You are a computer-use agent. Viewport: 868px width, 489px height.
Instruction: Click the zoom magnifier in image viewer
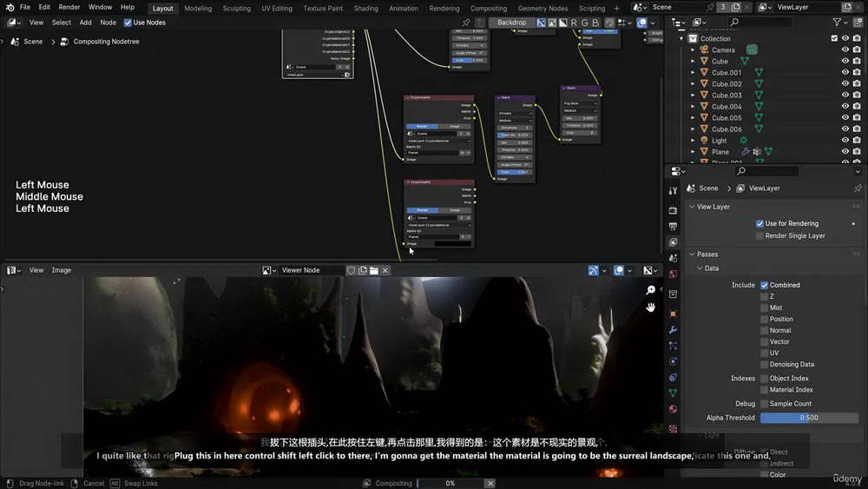click(x=651, y=290)
